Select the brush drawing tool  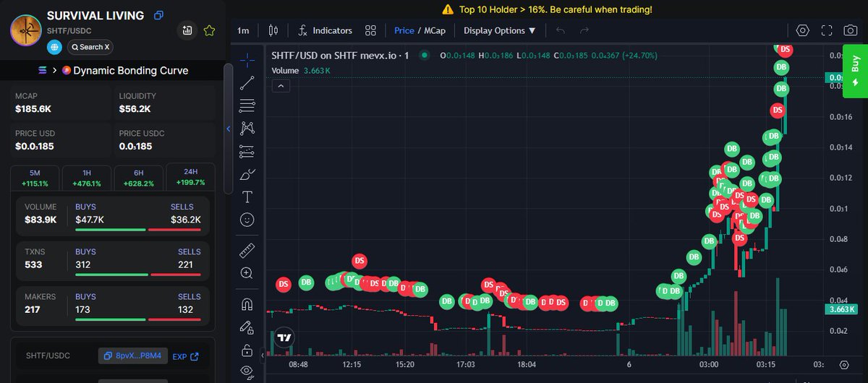(x=247, y=174)
